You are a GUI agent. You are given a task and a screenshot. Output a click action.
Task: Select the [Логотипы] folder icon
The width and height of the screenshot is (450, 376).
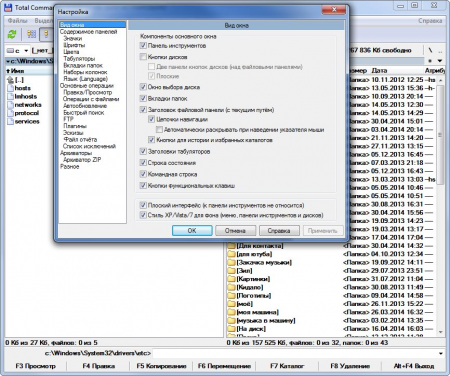point(231,296)
